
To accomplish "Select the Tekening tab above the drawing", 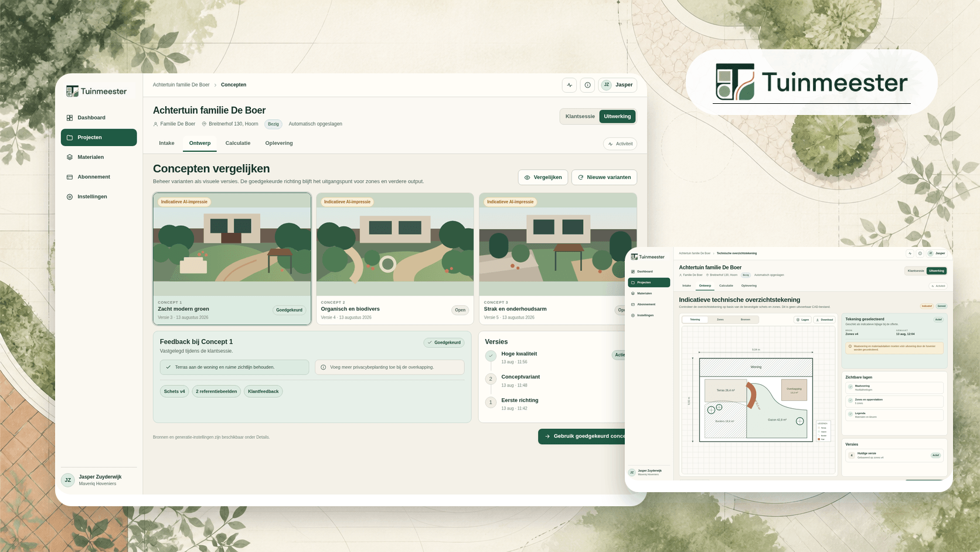I will coord(695,320).
